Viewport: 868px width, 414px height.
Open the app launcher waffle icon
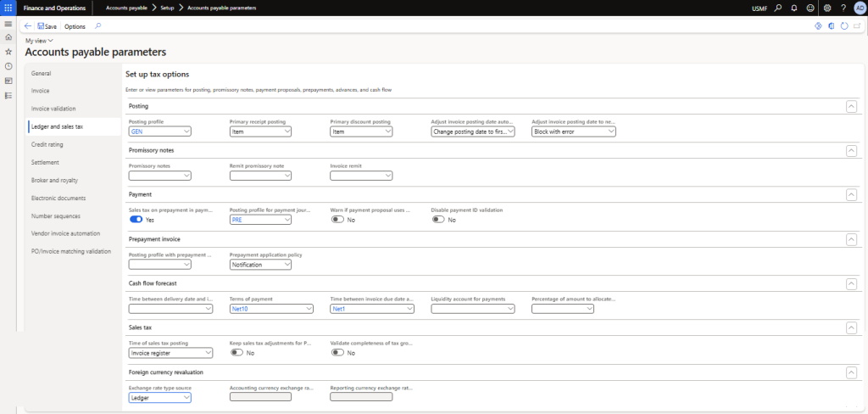(x=8, y=8)
